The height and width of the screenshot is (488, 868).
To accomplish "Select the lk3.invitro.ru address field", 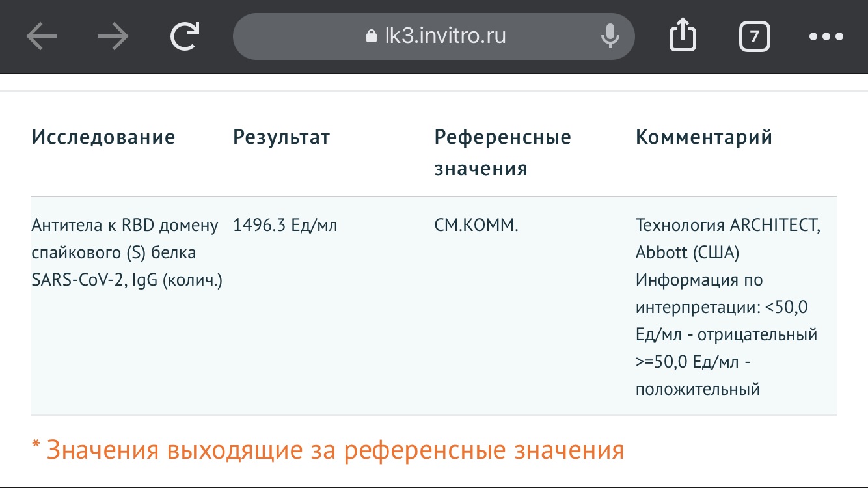I will click(434, 36).
